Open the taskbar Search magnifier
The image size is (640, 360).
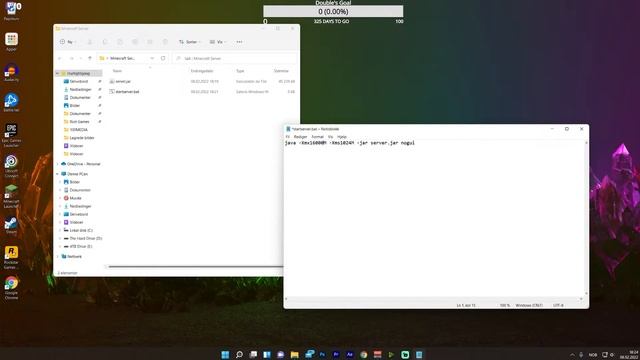coord(239,354)
